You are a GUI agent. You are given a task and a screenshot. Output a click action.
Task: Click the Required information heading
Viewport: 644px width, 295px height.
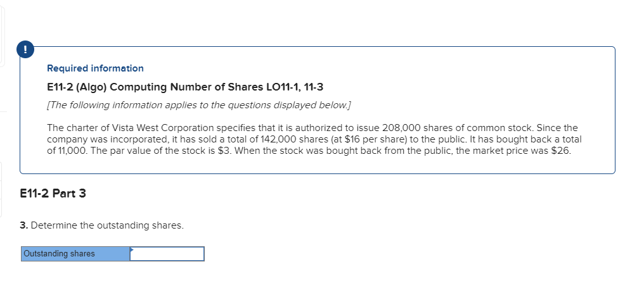(x=95, y=68)
